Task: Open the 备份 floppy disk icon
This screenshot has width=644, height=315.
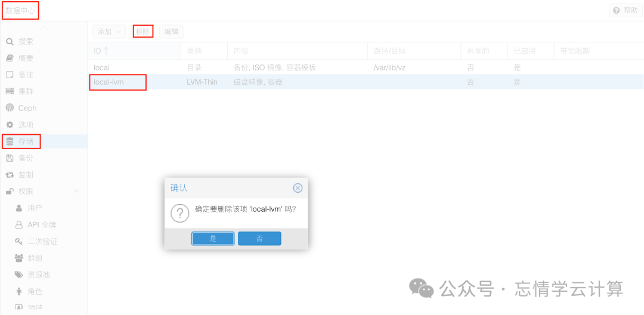Action: click(10, 158)
